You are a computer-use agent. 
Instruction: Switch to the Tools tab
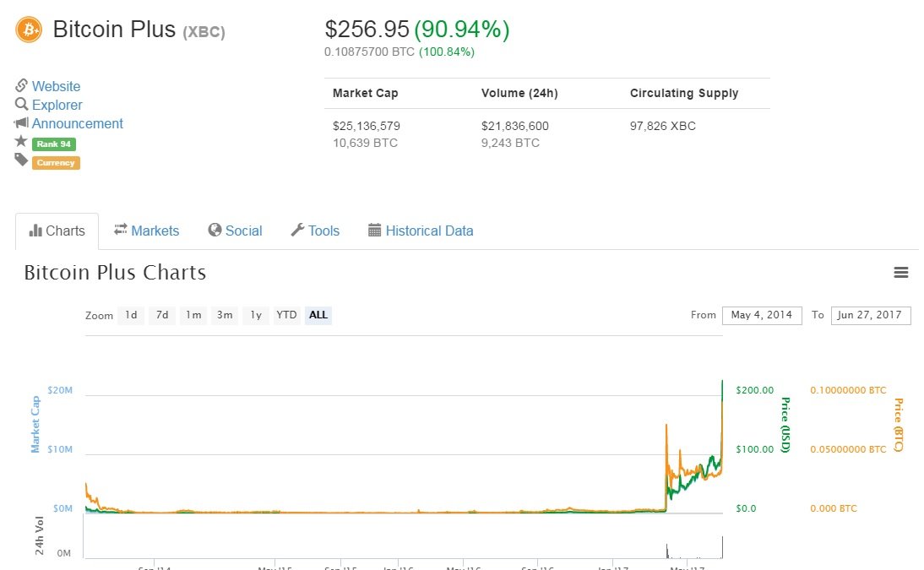point(315,231)
